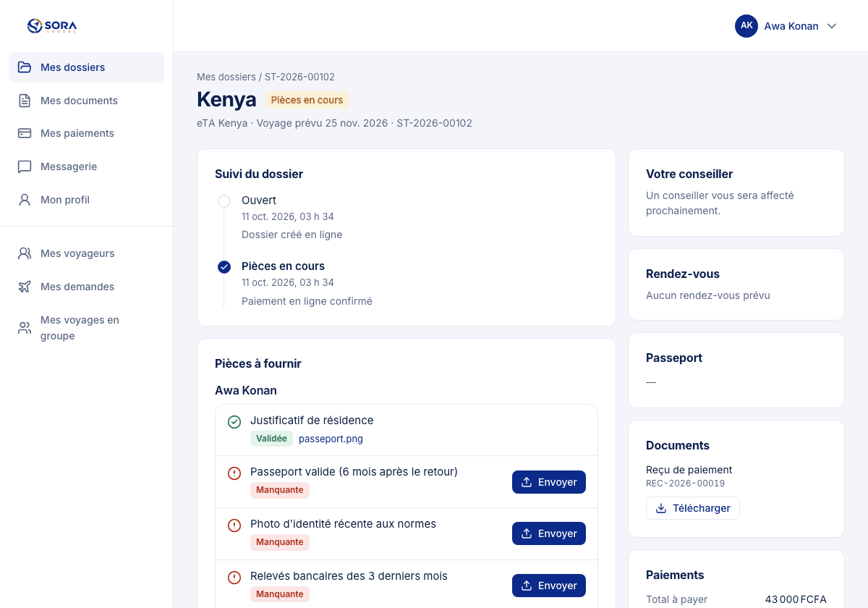The image size is (868, 608).
Task: Click the Mes documents file icon
Action: pyautogui.click(x=25, y=101)
